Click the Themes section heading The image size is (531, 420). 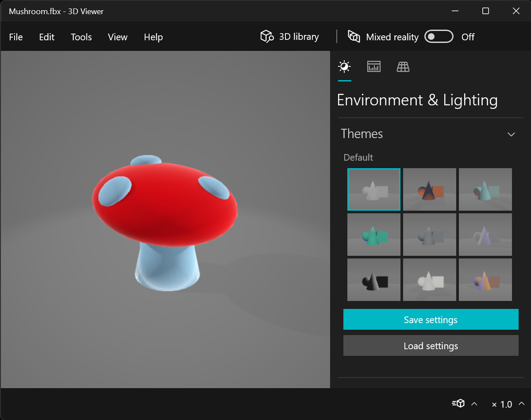(362, 134)
